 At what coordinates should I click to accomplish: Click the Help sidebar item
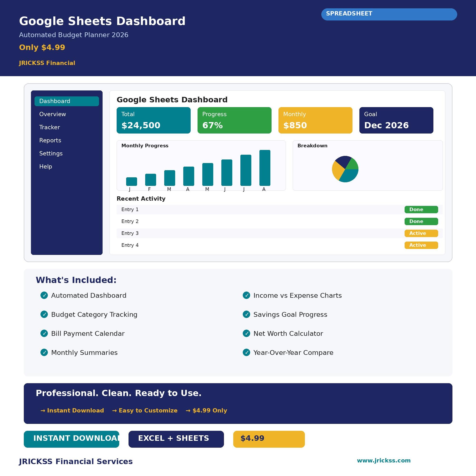[46, 167]
